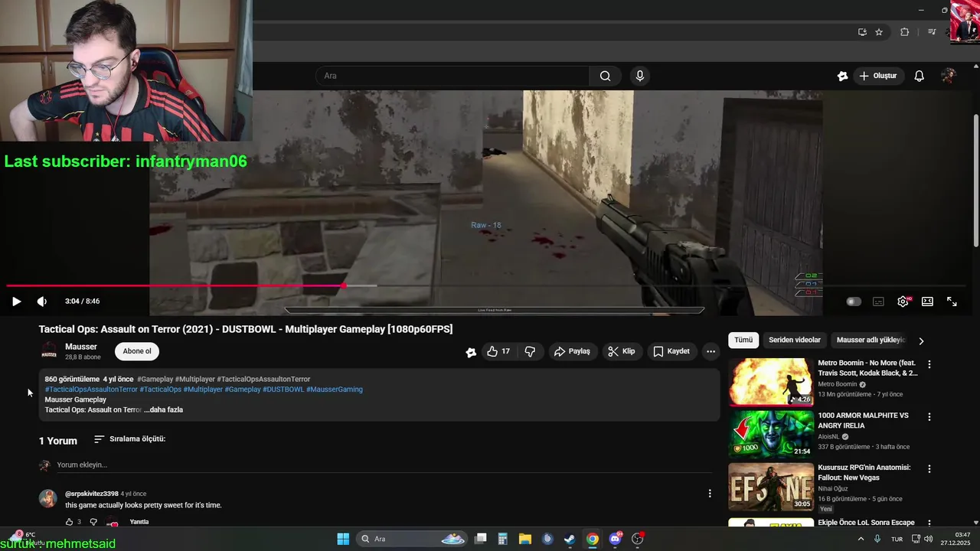Click the Windows taskbar search box

point(412,539)
